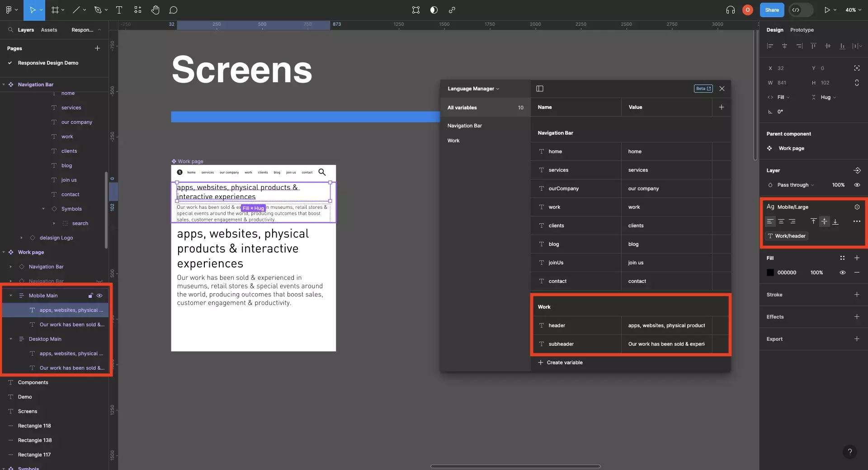
Task: Align left icon in Design panel
Action: (x=770, y=46)
